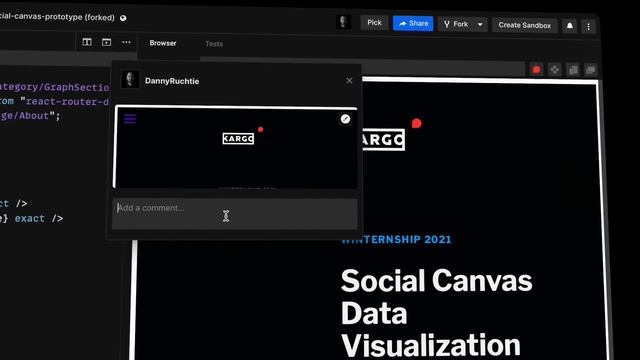Open the KARGO screenshot thumbnail in comment
Viewport: 640px width, 360px height.
236,147
